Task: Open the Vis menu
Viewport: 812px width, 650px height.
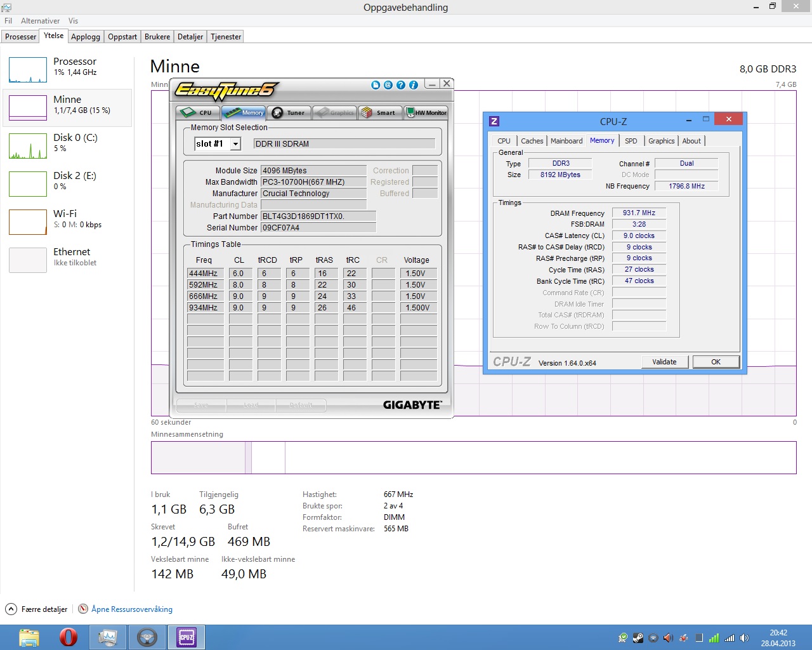Action: 73,21
